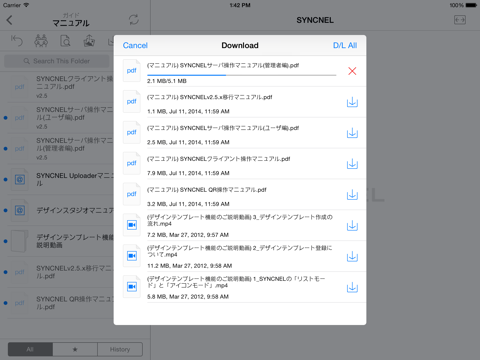The width and height of the screenshot is (480, 360).
Task: Select the text '1.1 MB, Jul 11, 2014, 11:59 AM'
Action: (x=188, y=111)
